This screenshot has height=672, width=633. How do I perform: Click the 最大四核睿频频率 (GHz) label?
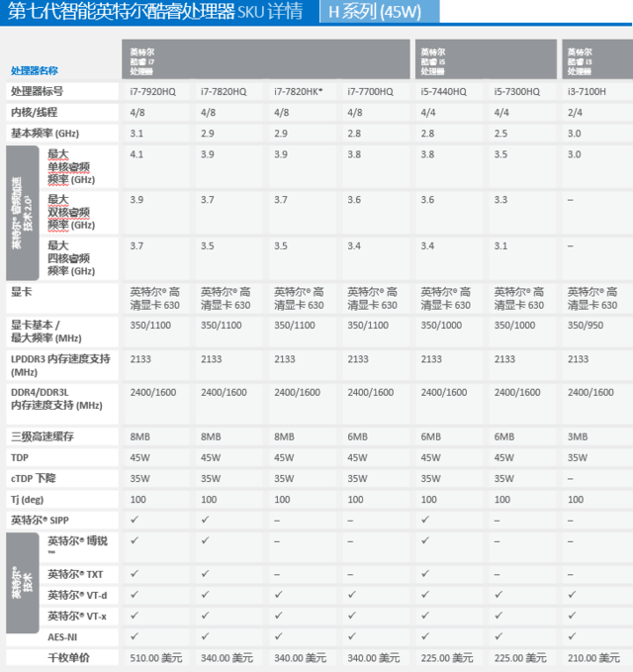(x=71, y=258)
